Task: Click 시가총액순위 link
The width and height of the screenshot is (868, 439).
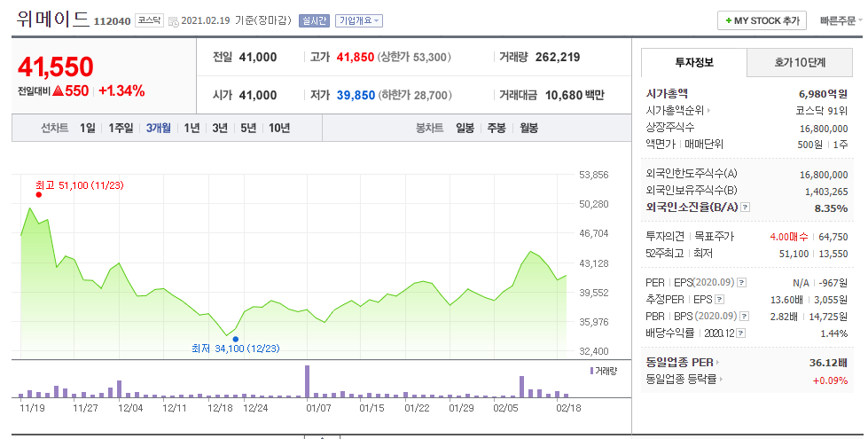Action: [x=674, y=111]
